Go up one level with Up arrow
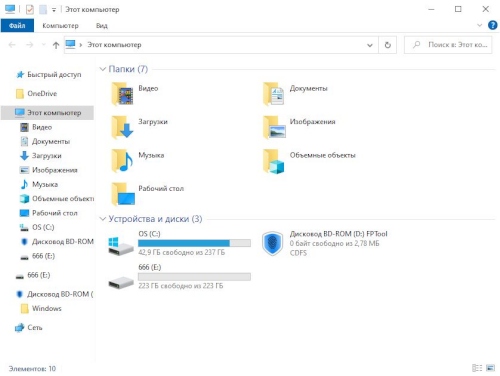Screen dimensions: 500x376 56,45
